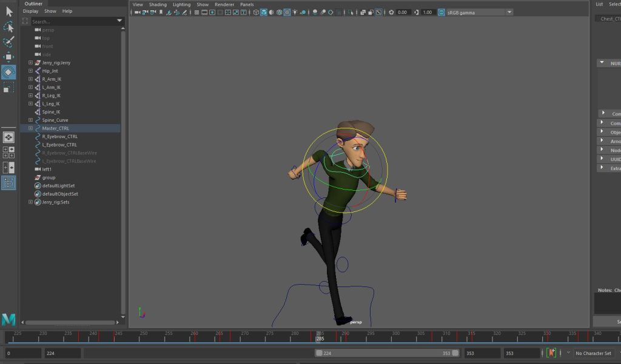Toggle Wireframe on Shaded mode
This screenshot has width=621, height=364.
tap(279, 12)
